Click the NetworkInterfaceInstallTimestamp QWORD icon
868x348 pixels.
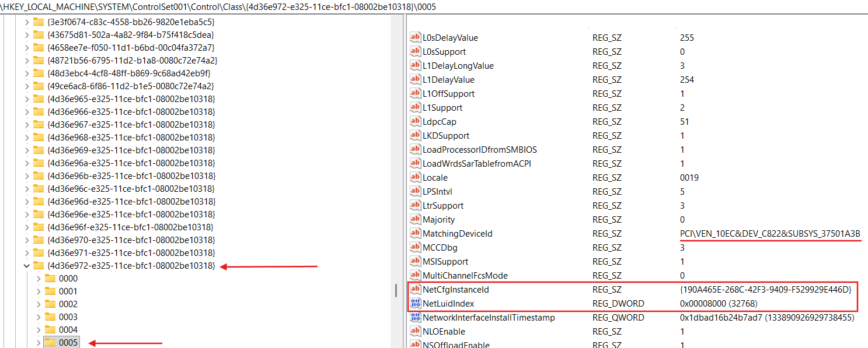coord(416,318)
